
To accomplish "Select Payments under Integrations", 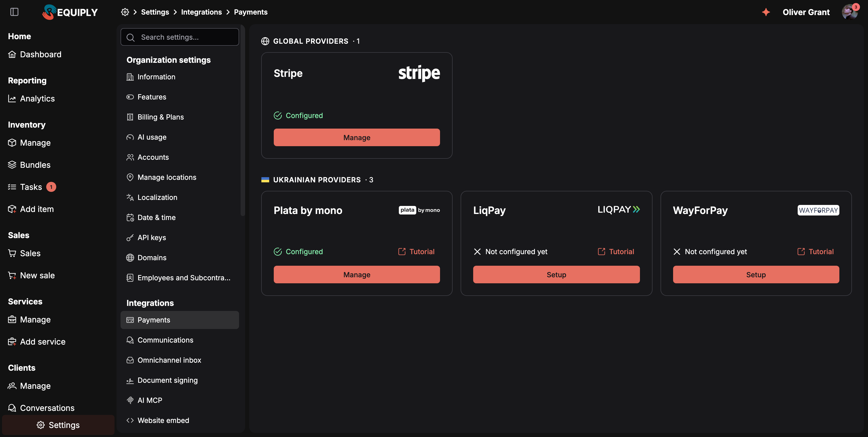I will pos(180,320).
